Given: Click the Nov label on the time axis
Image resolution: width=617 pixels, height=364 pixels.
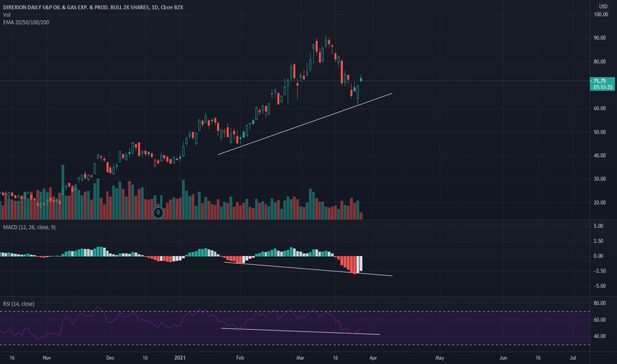Looking at the screenshot, I should [47, 357].
